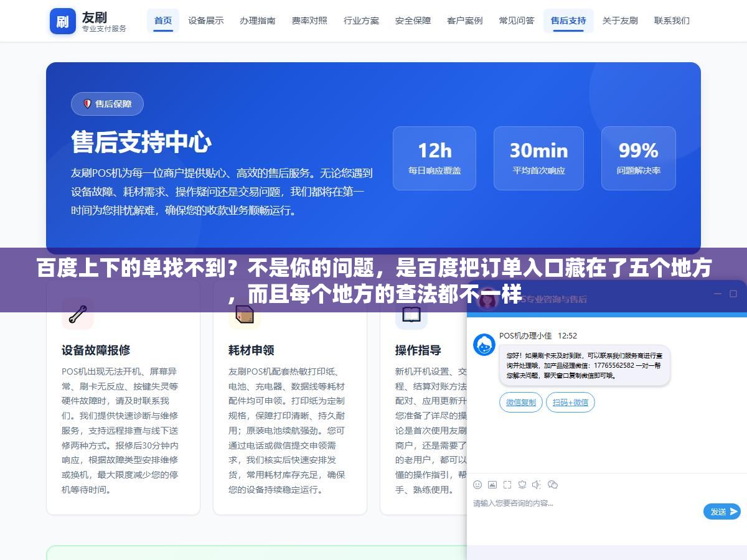Minimize the chat window
The image size is (747, 560).
717,294
